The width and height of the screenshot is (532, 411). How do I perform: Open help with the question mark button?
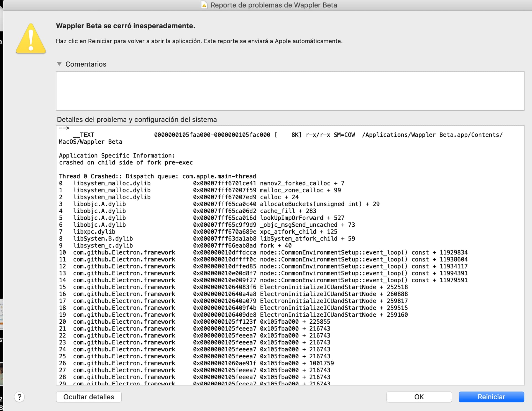point(19,397)
